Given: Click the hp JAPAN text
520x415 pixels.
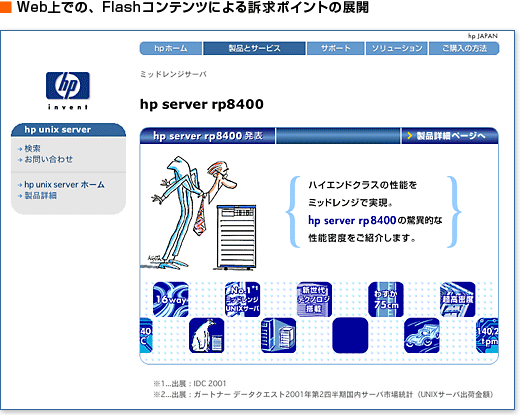Looking at the screenshot, I should coord(482,36).
